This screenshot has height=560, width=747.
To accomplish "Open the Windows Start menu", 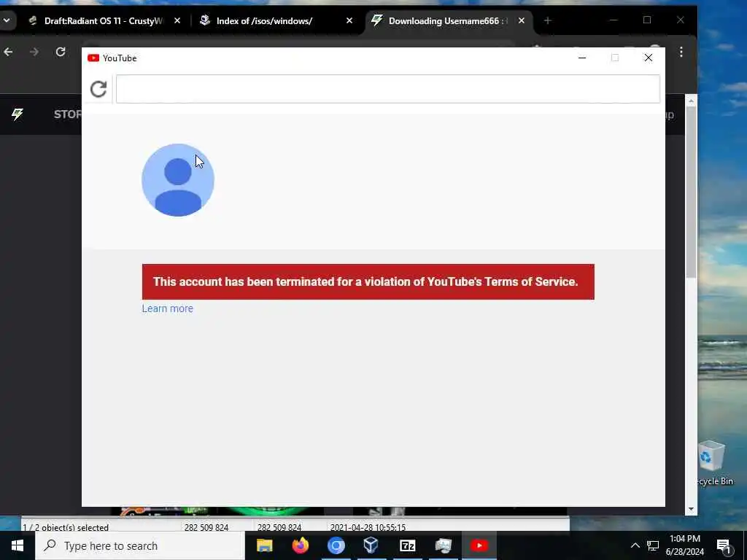I will click(18, 545).
